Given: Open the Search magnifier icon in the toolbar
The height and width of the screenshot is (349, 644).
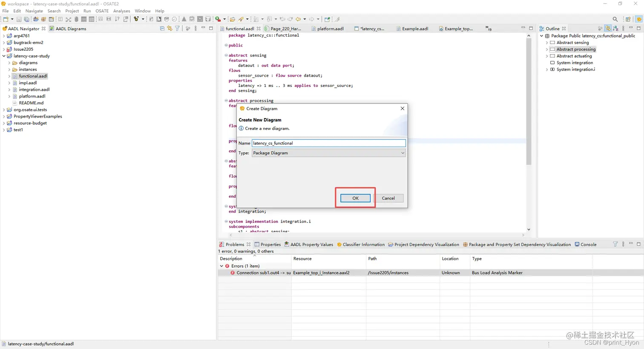Looking at the screenshot, I should pos(615,19).
